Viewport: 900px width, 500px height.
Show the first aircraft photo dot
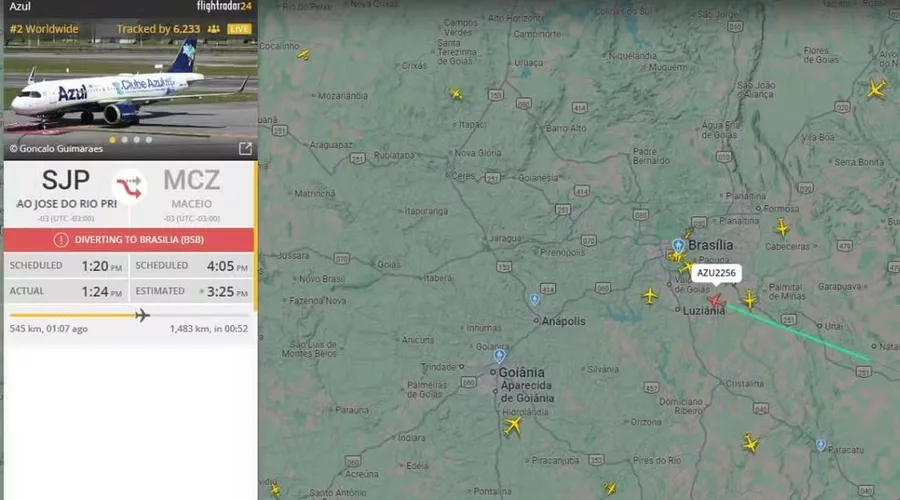112,139
